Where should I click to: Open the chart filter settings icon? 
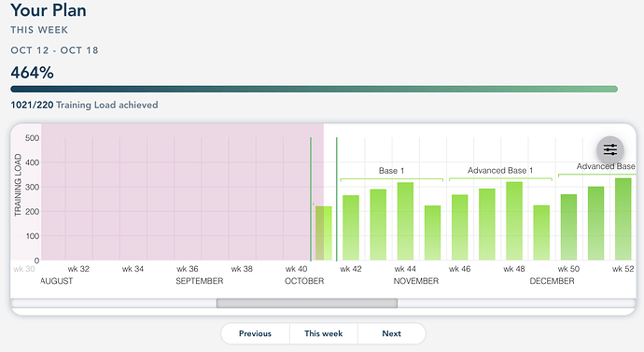pos(609,149)
